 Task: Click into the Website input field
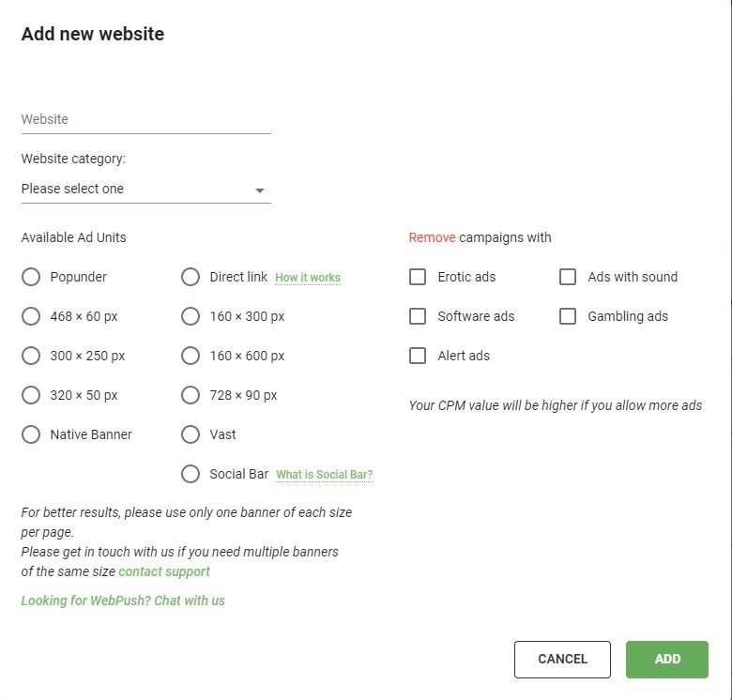[146, 119]
